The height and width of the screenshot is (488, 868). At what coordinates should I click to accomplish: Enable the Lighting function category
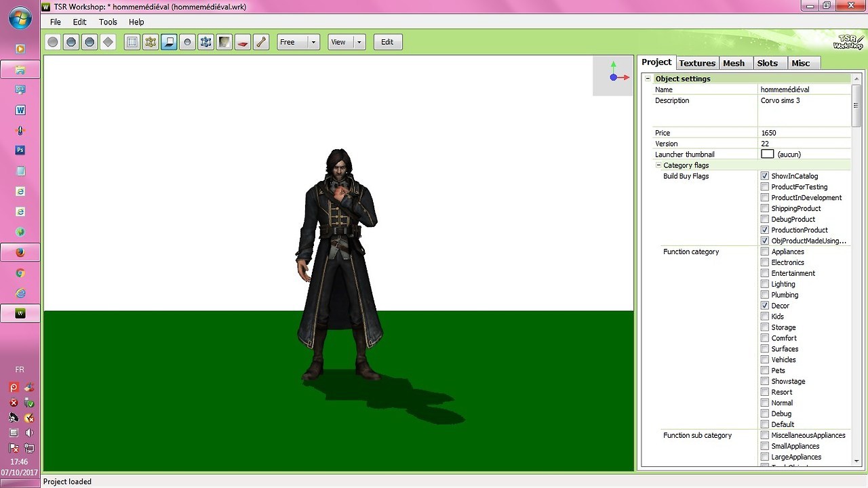(765, 284)
